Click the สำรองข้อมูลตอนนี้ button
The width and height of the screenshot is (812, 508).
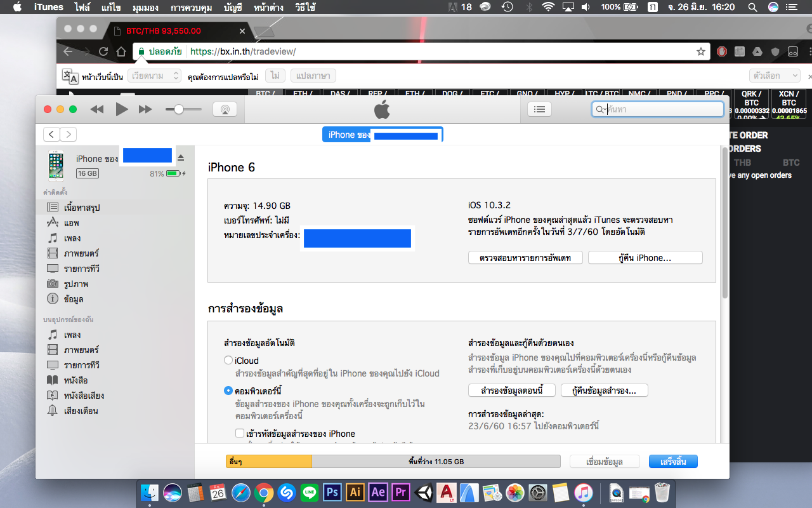tap(512, 390)
